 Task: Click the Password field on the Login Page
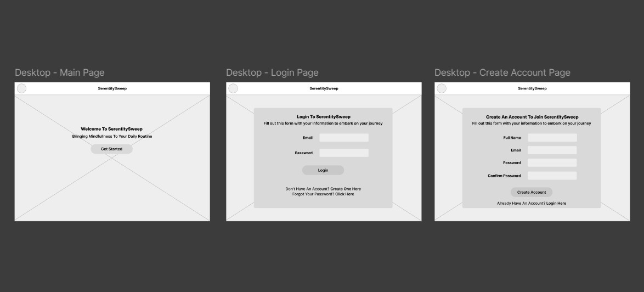pos(344,153)
